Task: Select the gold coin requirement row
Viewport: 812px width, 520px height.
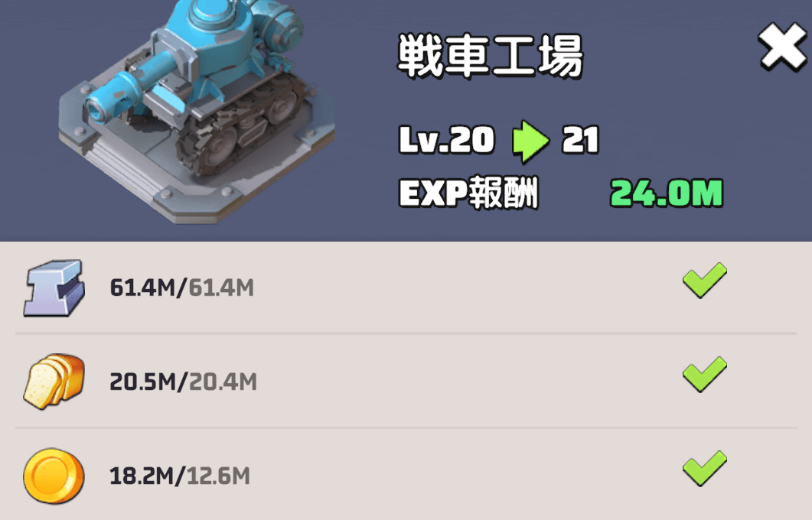Action: pyautogui.click(x=406, y=475)
